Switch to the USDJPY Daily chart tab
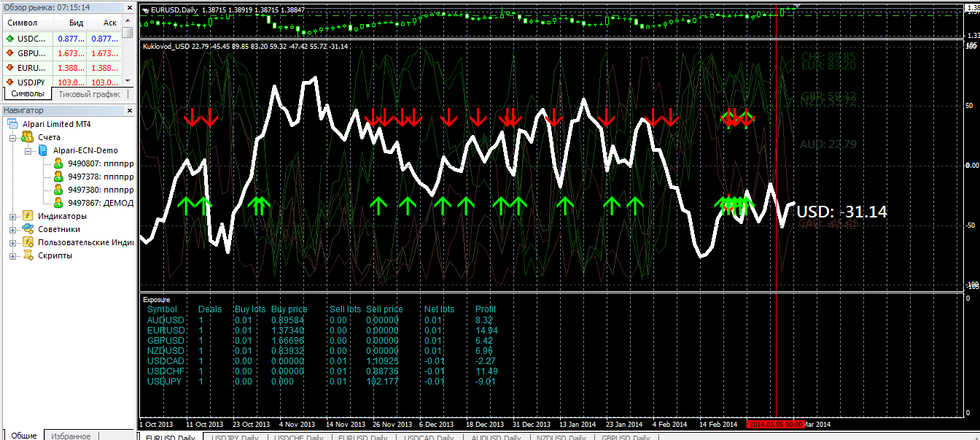The image size is (980, 440). (235, 437)
